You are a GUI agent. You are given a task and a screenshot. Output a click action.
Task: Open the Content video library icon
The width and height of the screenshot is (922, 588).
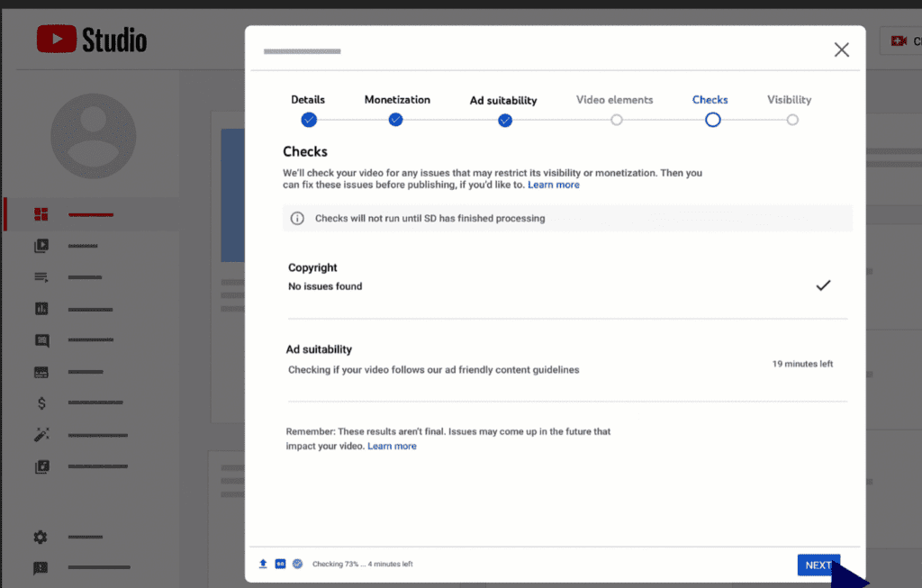tap(41, 246)
